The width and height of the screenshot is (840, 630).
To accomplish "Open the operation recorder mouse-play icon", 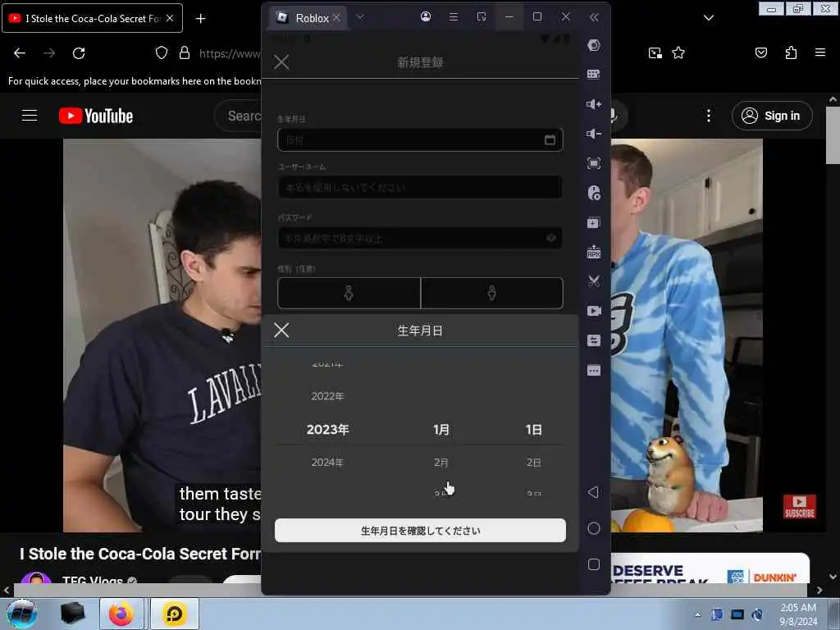I will click(594, 193).
